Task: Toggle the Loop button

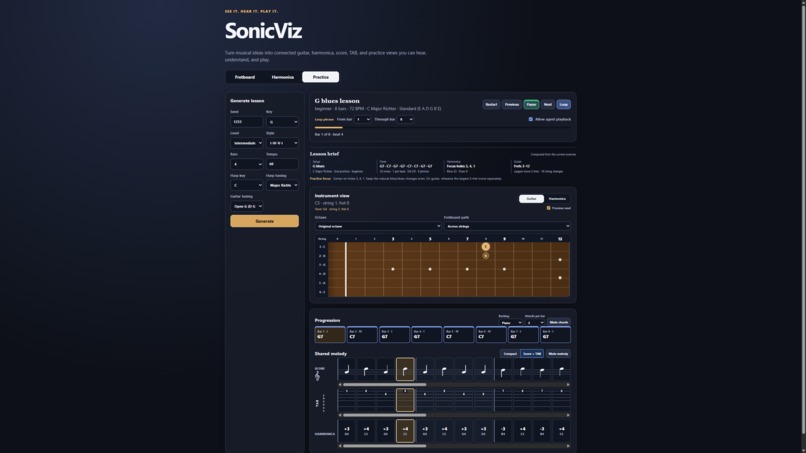Action: [x=563, y=104]
